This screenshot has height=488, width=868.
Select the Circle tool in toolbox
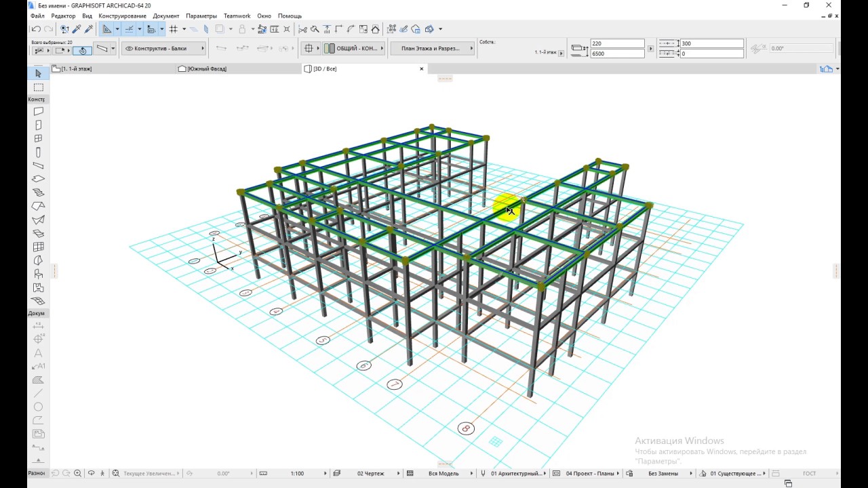[x=38, y=407]
